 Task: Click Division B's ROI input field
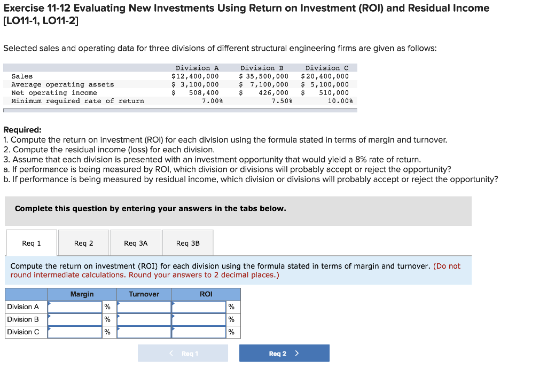tap(198, 319)
